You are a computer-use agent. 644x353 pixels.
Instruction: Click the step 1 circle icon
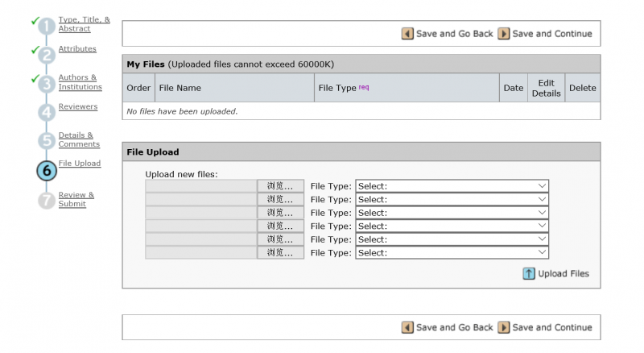47,27
